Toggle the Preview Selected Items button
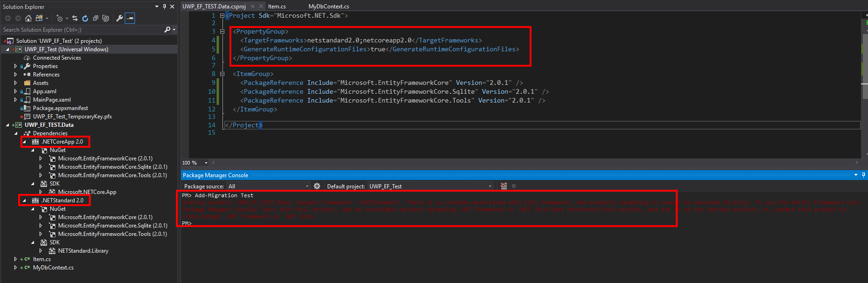Image resolution: width=868 pixels, height=283 pixels. click(x=130, y=18)
